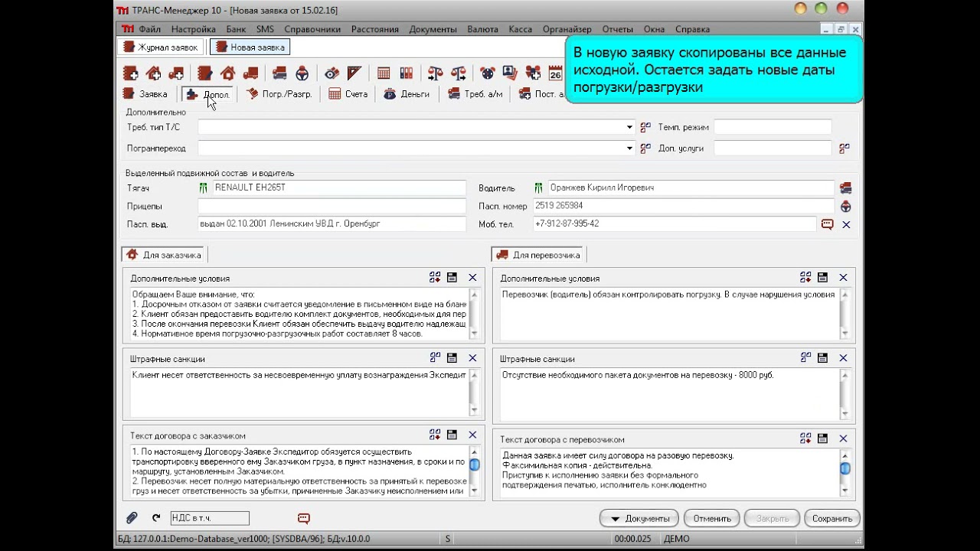Viewport: 980px width, 551px height.
Task: Open the Отчеты menu
Action: point(617,29)
